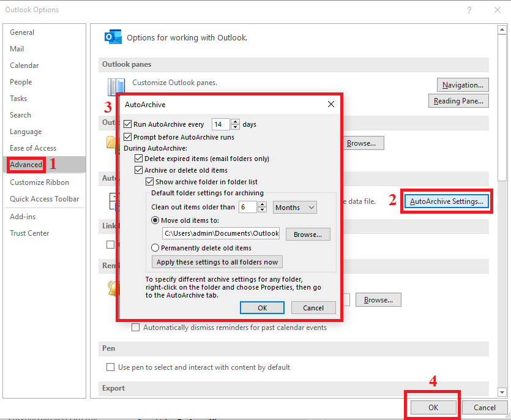Click the help question mark icon
The height and width of the screenshot is (420, 511).
469,10
